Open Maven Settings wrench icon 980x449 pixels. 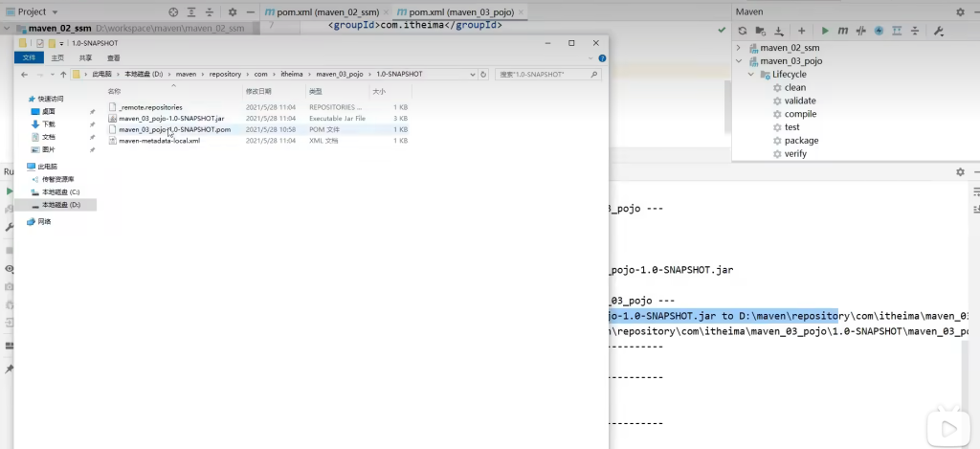point(938,31)
